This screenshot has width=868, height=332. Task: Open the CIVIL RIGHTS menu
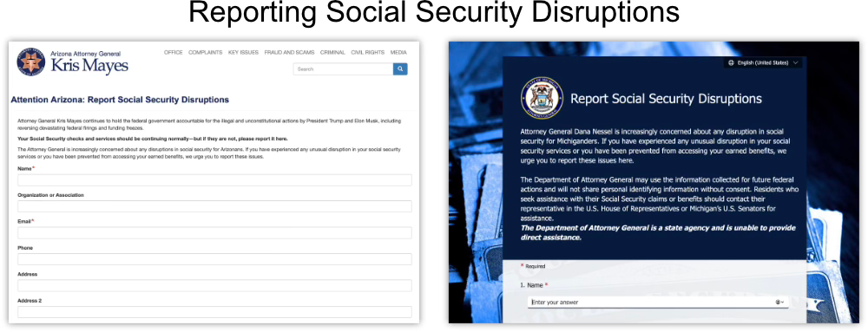(367, 53)
